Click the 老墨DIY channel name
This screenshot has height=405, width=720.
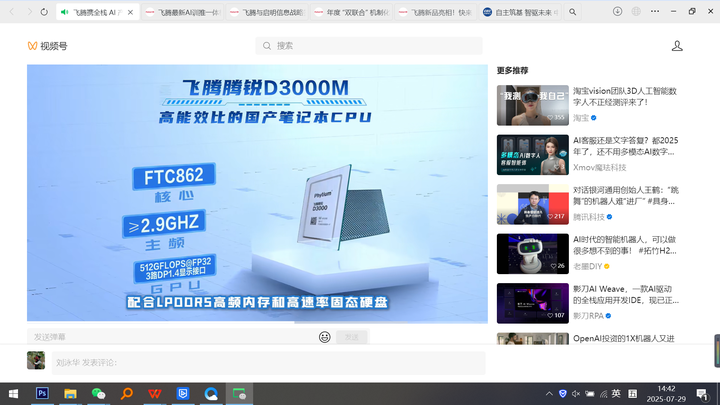tap(587, 267)
